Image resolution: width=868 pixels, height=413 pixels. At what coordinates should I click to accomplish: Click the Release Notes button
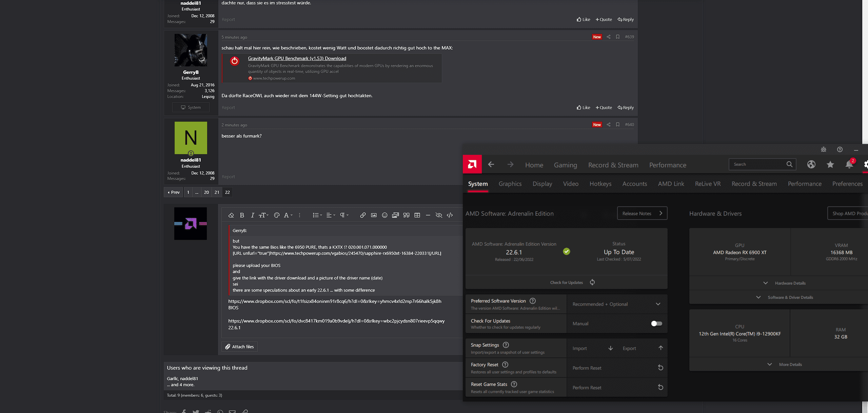tap(642, 213)
